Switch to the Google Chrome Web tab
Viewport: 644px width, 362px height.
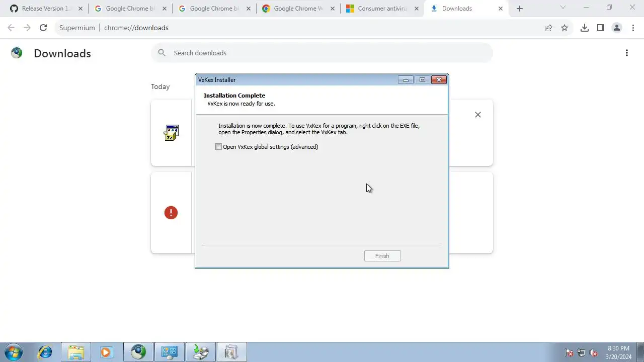(x=298, y=9)
